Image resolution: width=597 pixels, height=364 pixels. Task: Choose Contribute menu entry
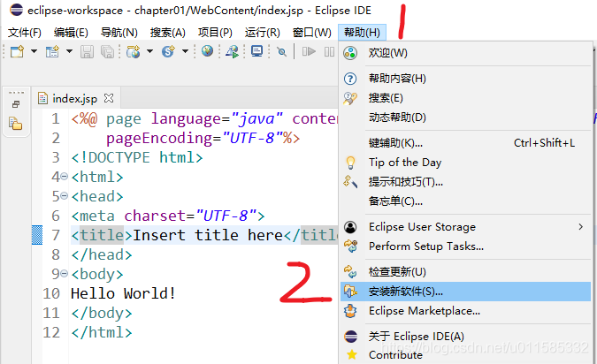click(x=465, y=355)
